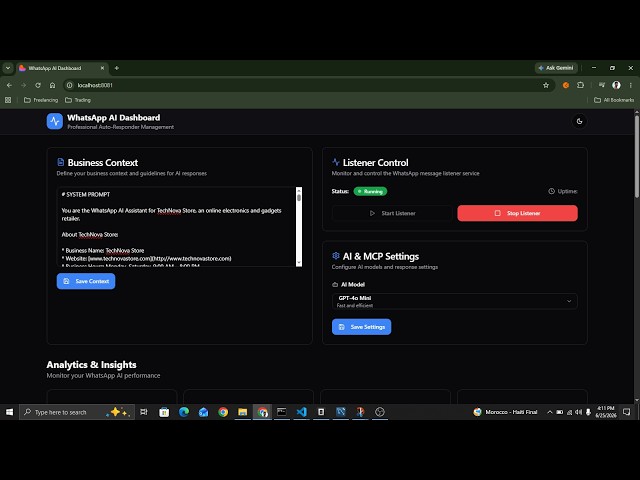Open Task View from the taskbar
Image resolution: width=640 pixels, height=480 pixels.
tap(144, 412)
